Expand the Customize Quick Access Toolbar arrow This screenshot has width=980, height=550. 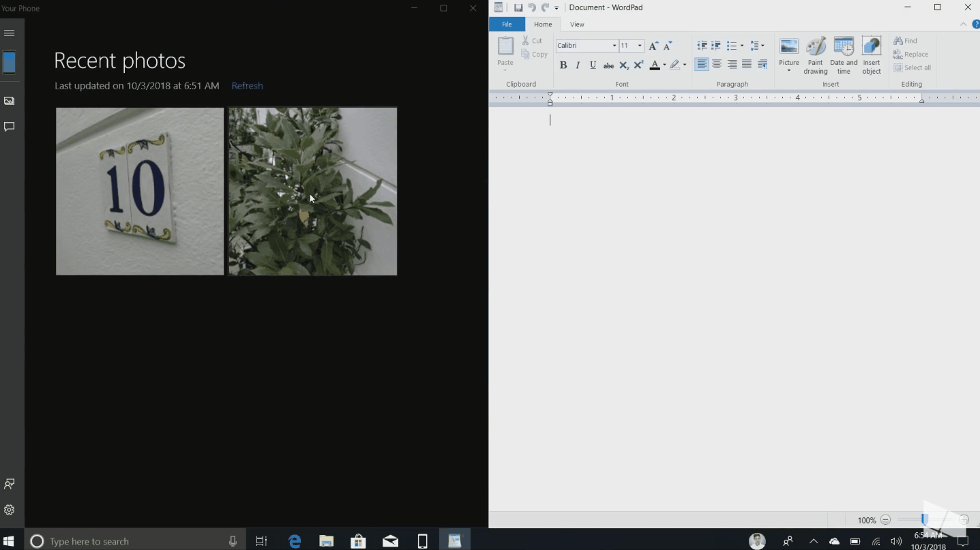click(x=556, y=8)
